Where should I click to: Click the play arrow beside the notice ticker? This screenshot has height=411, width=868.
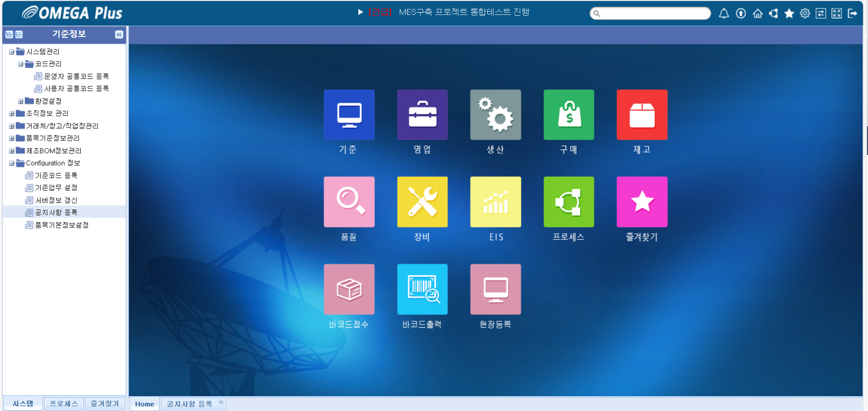pyautogui.click(x=360, y=12)
